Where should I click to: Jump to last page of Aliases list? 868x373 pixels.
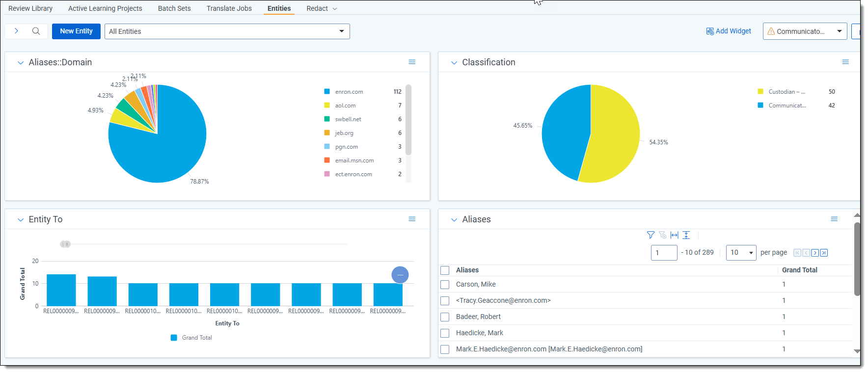pyautogui.click(x=824, y=253)
